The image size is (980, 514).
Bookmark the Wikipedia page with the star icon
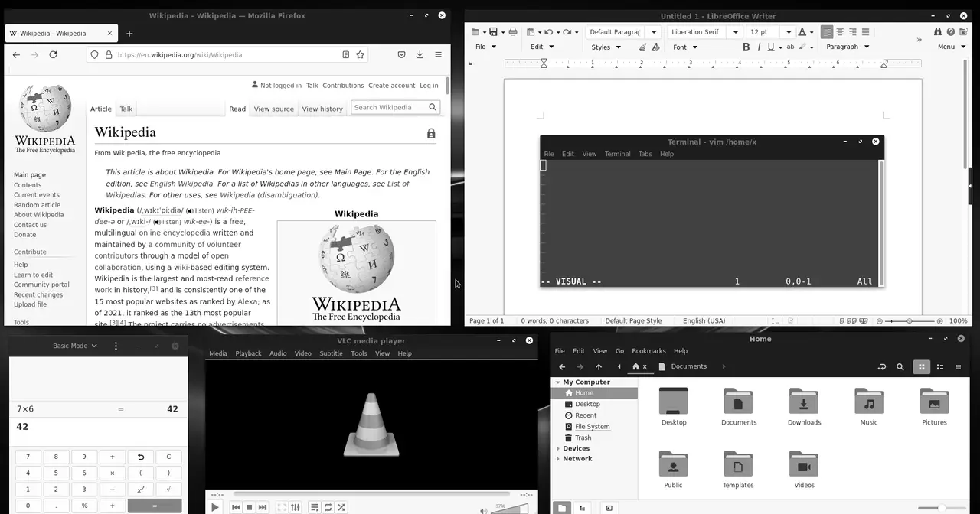[x=360, y=55]
